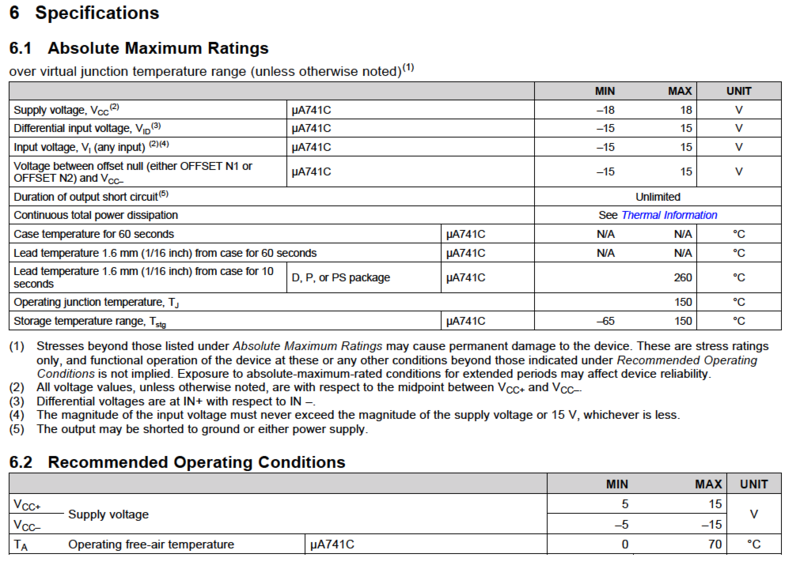The image size is (800, 569).
Task: Select the '6.1 Absolute Maximum Ratings' heading
Action: pyautogui.click(x=139, y=48)
